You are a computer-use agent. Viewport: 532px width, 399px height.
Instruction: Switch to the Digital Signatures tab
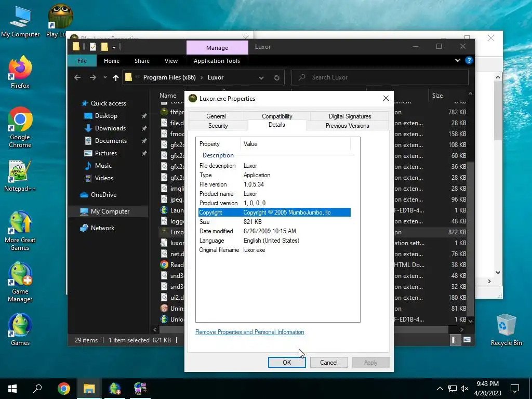tap(350, 116)
